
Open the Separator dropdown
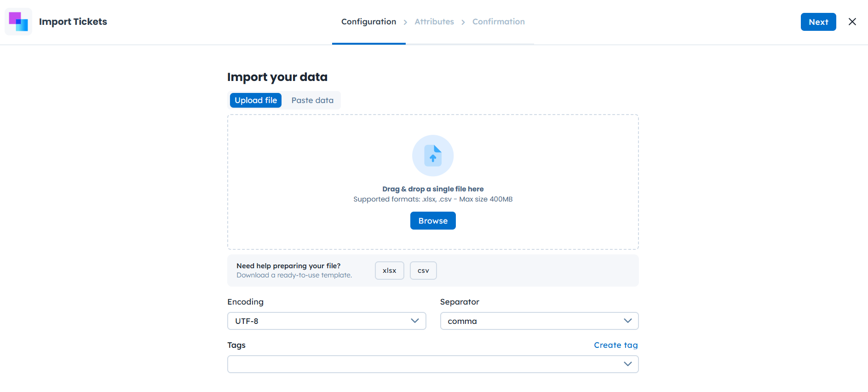539,321
